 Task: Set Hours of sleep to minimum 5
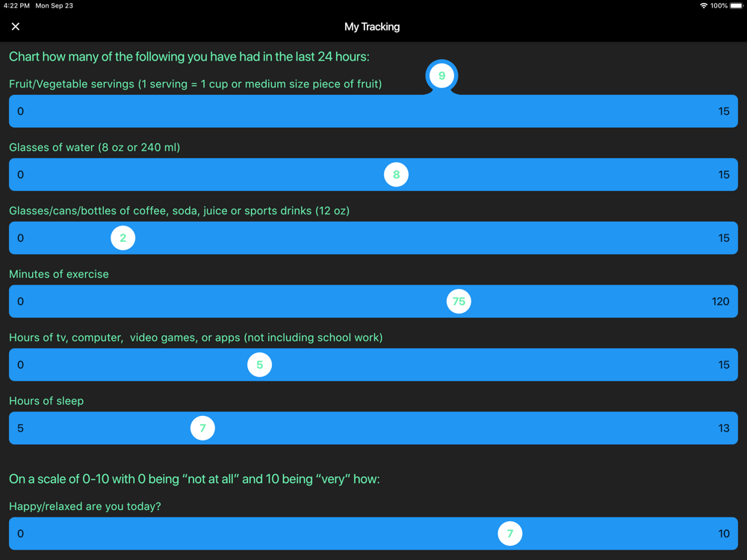pos(20,428)
